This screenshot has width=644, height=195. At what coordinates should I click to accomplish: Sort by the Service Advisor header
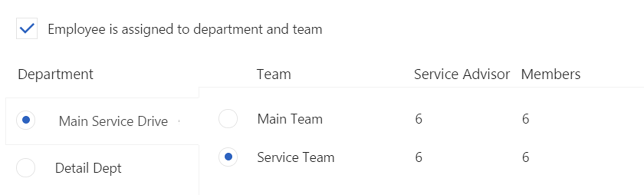click(x=462, y=74)
